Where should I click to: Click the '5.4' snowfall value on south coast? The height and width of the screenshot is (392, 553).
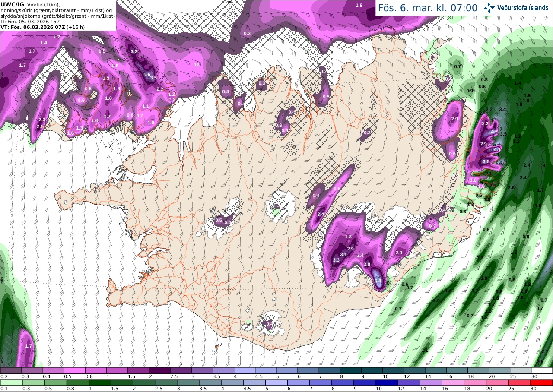[x=378, y=281]
